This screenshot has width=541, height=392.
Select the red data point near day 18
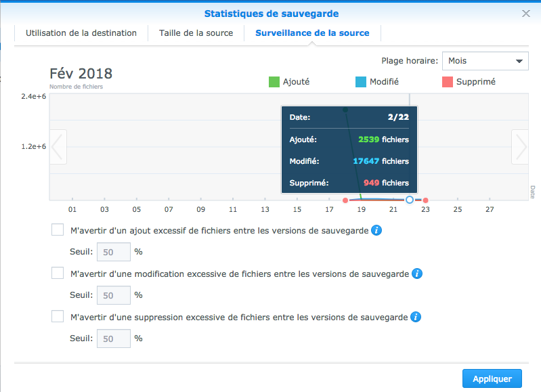pos(345,200)
